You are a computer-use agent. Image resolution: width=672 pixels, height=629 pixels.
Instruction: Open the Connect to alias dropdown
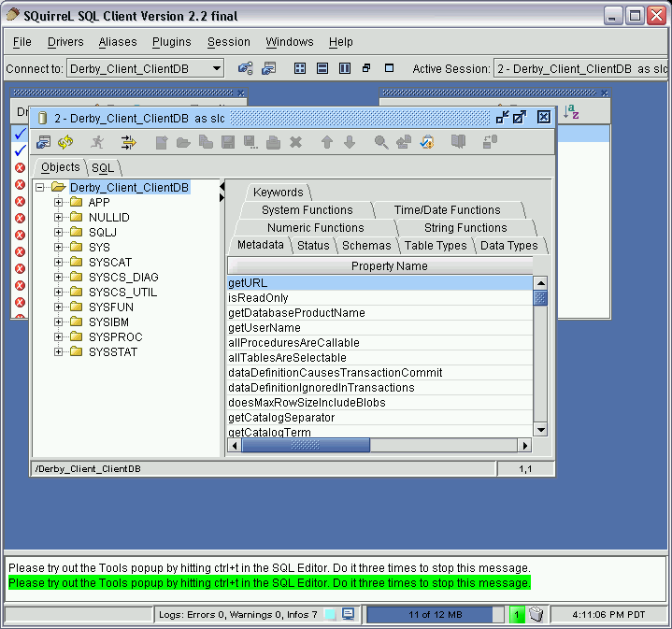[216, 68]
